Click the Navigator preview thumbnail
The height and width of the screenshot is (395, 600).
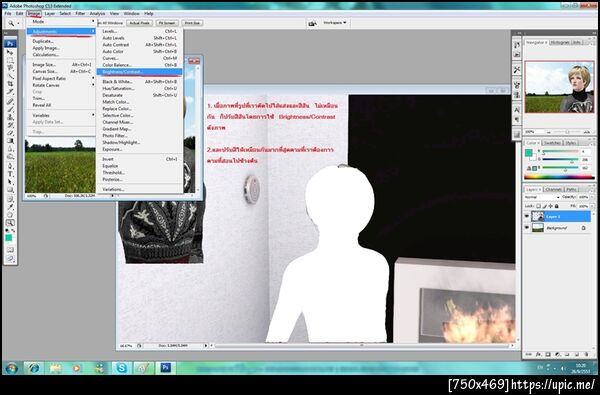coord(559,87)
